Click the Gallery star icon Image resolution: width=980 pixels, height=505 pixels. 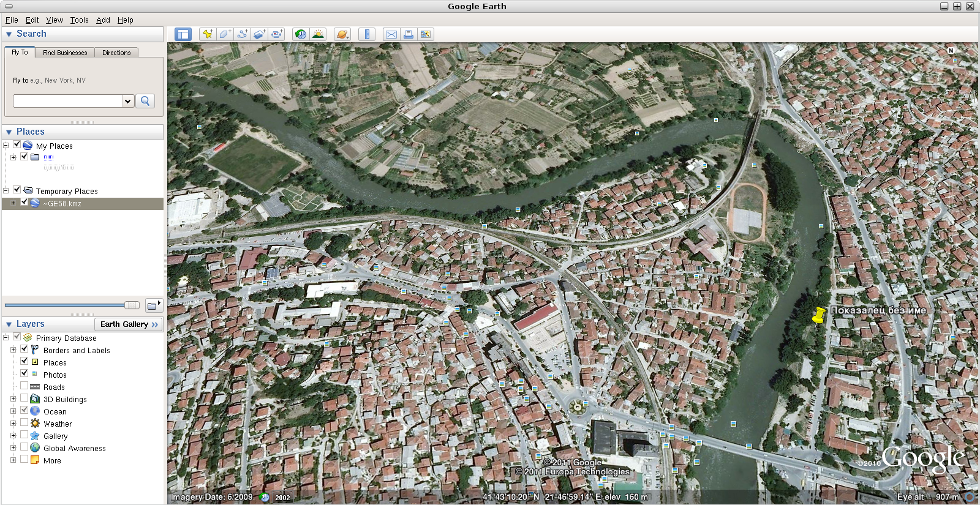[x=35, y=436]
